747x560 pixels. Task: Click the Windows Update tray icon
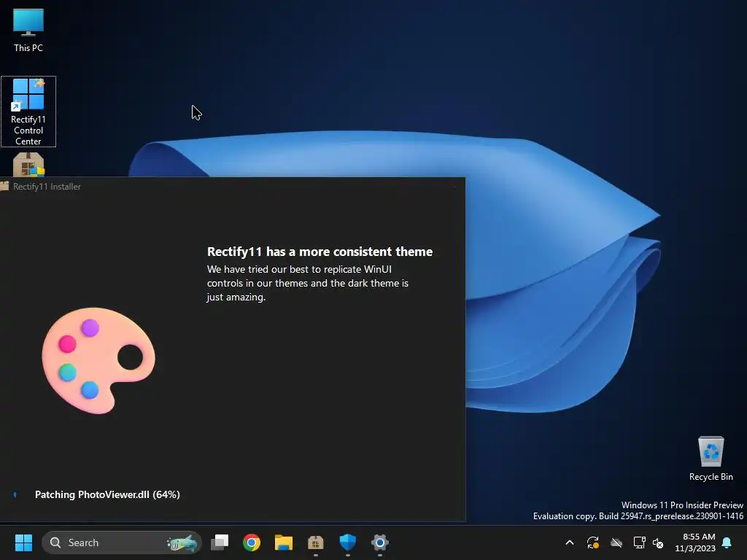[592, 542]
